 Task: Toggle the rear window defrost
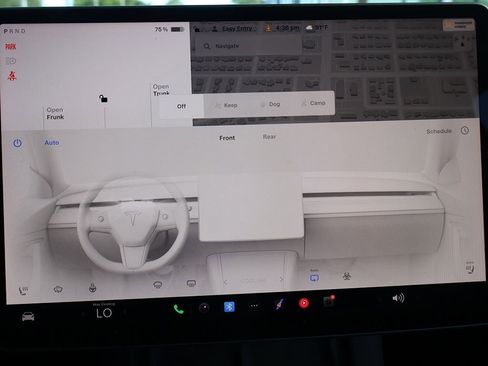[191, 284]
